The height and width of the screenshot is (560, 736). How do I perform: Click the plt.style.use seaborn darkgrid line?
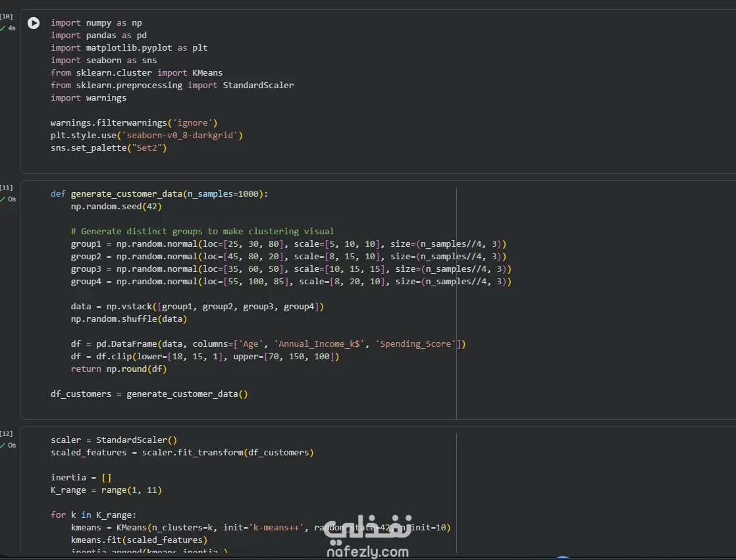point(147,136)
